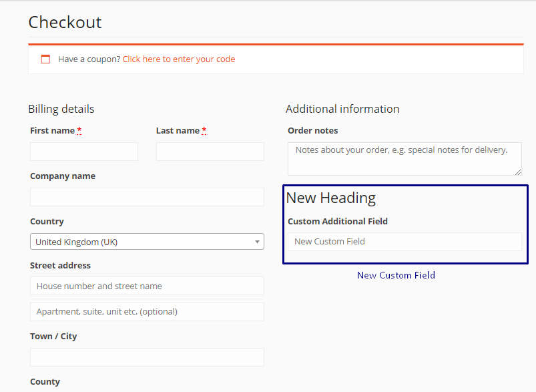Click the Additional information heading

pos(342,109)
